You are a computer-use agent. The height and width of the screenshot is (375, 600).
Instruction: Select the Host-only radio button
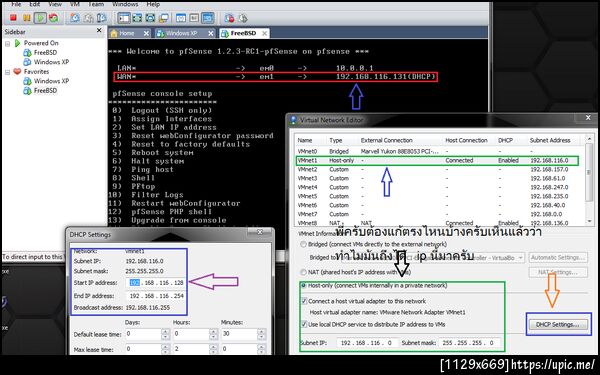[303, 285]
